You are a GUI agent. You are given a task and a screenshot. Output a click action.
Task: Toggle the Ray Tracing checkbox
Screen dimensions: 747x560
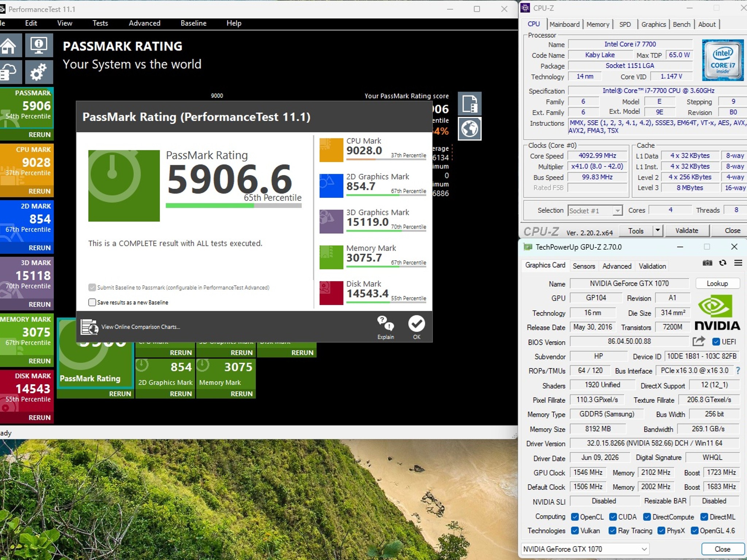(x=612, y=530)
